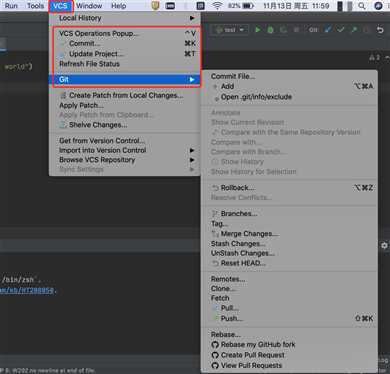Viewport: 390px width, 374px height.
Task: Click the macOS Spotlight search magnifier
Action: (x=362, y=6)
